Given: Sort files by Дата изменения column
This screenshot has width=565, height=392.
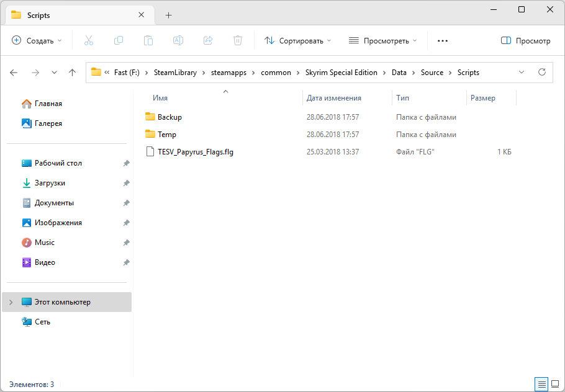Looking at the screenshot, I should pos(334,98).
